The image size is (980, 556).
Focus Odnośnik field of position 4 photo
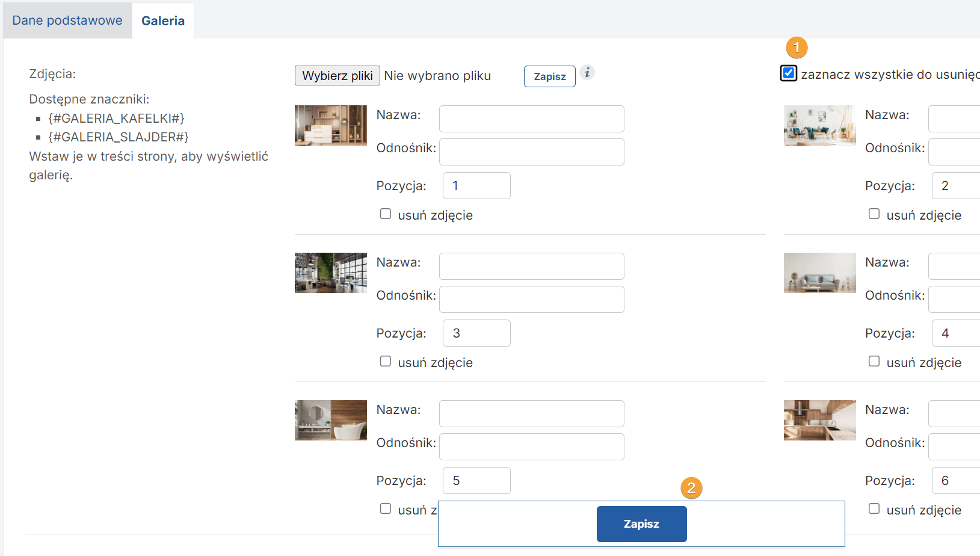(954, 299)
